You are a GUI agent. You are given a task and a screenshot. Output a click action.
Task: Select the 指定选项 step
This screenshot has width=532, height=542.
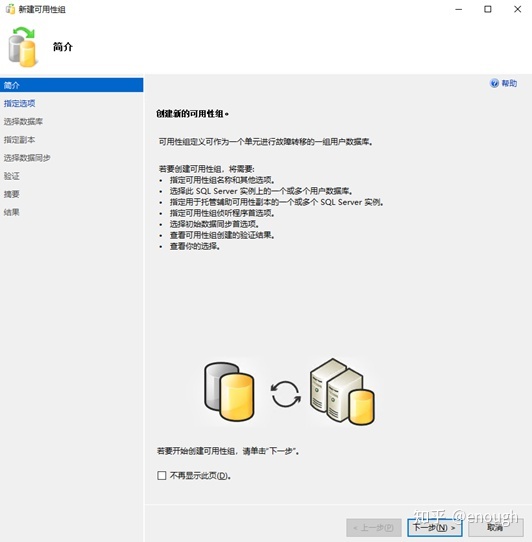[19, 103]
